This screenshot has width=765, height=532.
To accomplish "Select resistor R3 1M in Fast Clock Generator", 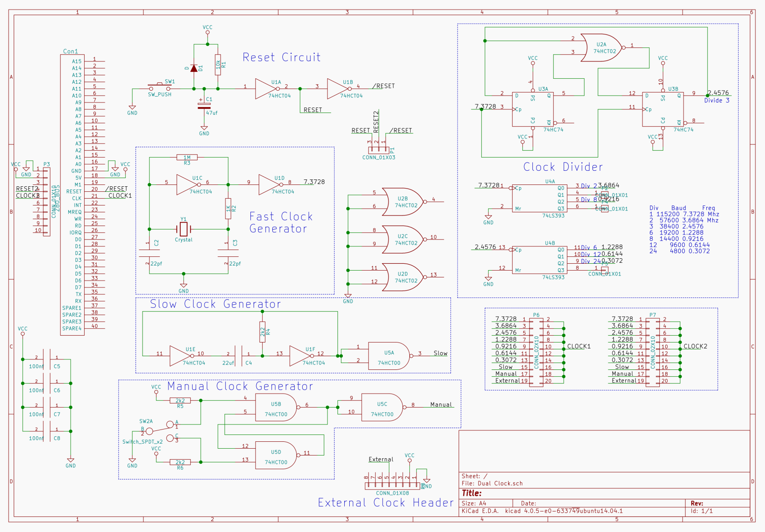I will pyautogui.click(x=186, y=157).
